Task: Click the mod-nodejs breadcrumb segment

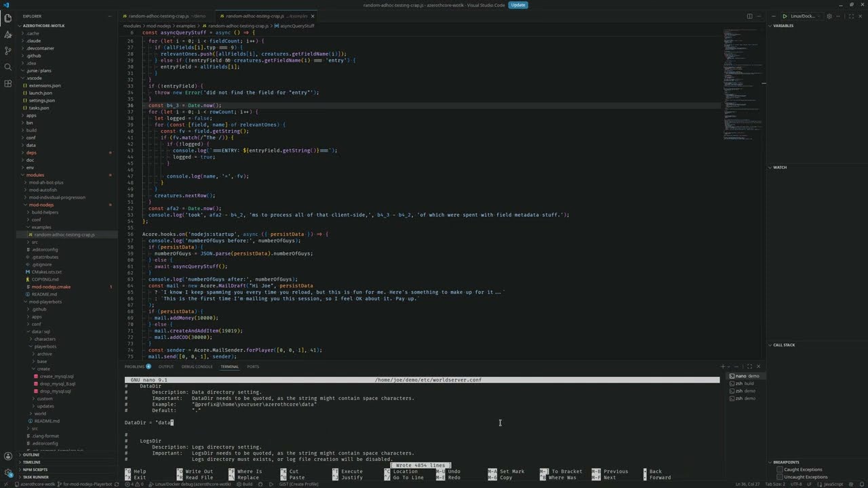Action: pos(159,26)
